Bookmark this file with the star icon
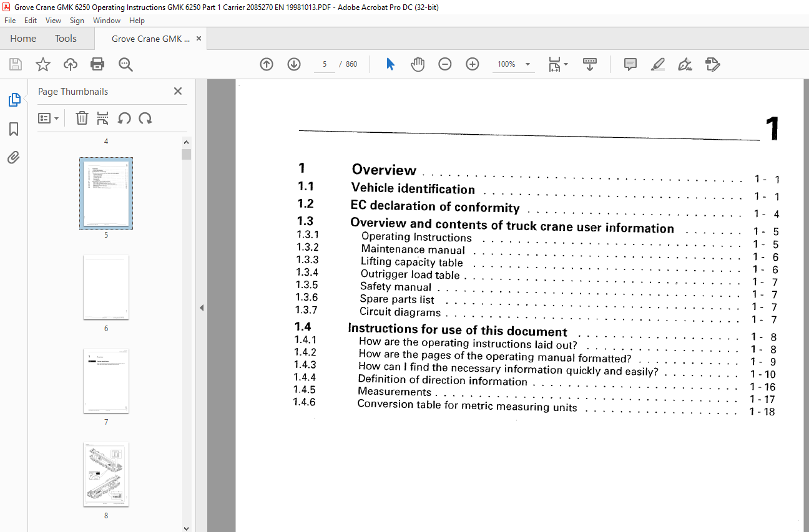 pyautogui.click(x=43, y=64)
